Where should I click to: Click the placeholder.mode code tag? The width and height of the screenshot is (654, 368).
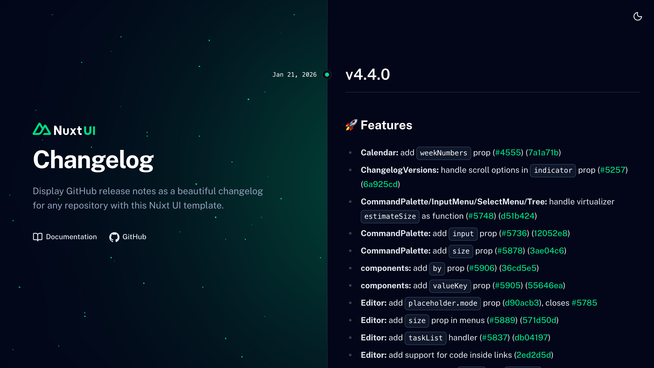click(443, 304)
